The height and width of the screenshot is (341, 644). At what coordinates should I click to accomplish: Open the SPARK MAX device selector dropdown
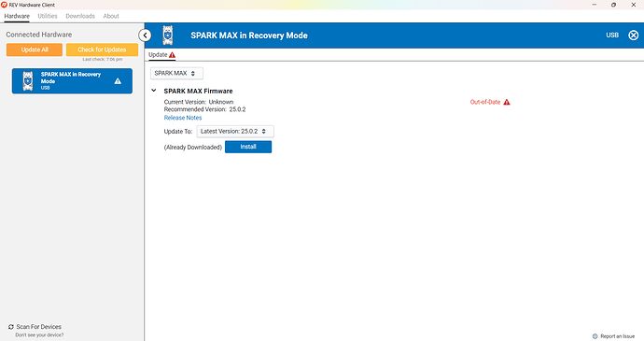(x=176, y=73)
